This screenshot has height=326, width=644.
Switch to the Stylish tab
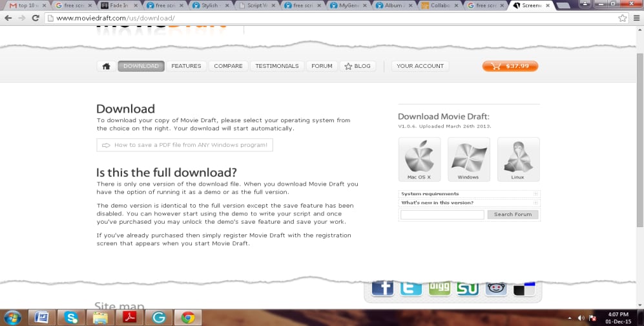209,5
